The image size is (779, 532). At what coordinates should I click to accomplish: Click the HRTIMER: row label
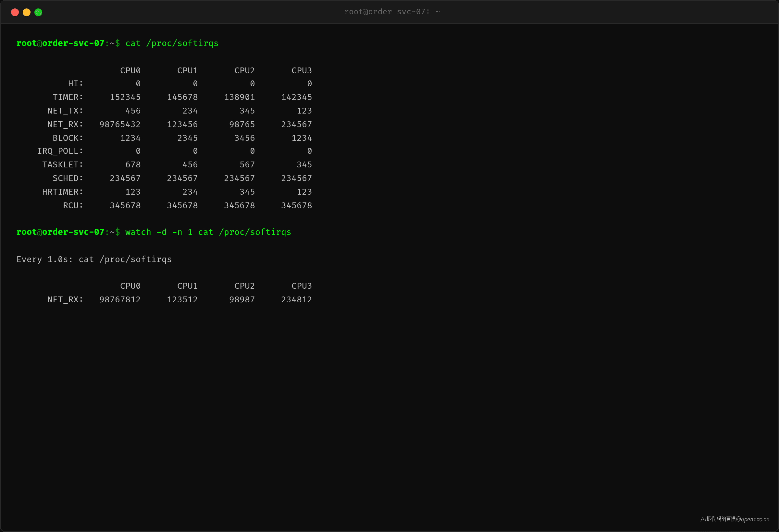click(x=62, y=192)
